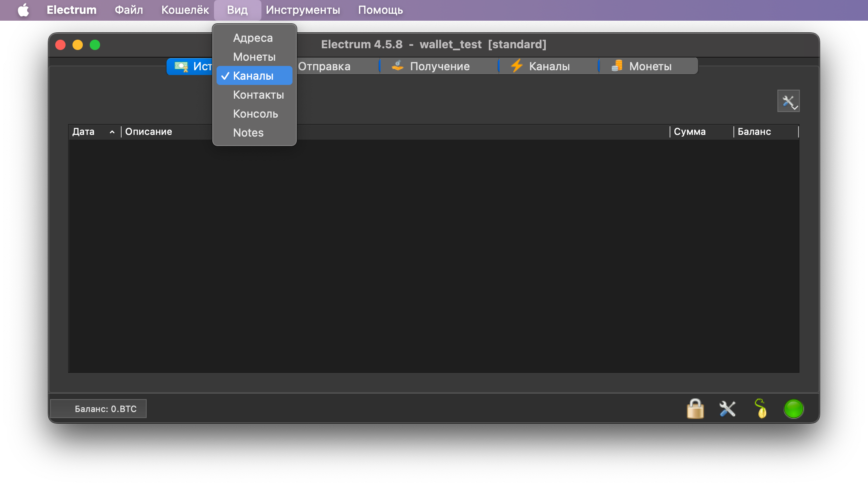Click the receive hand icon
The height and width of the screenshot is (487, 868).
tap(397, 66)
